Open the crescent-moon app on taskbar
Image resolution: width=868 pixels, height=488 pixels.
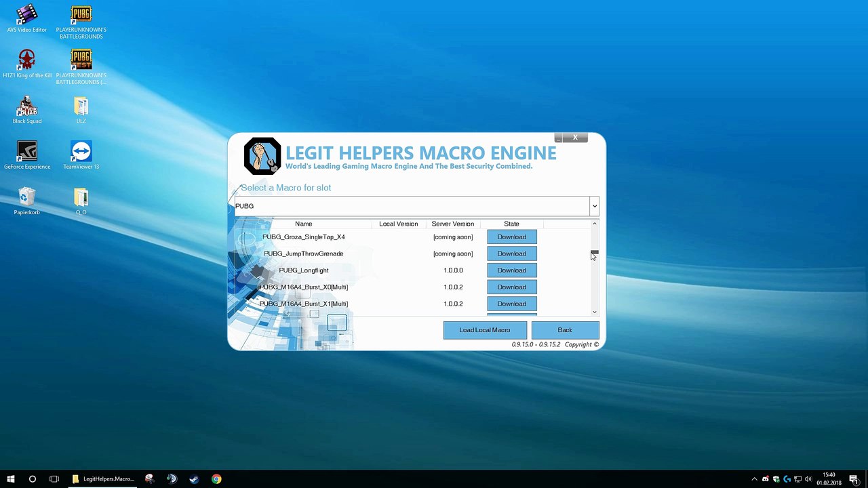[x=172, y=479]
